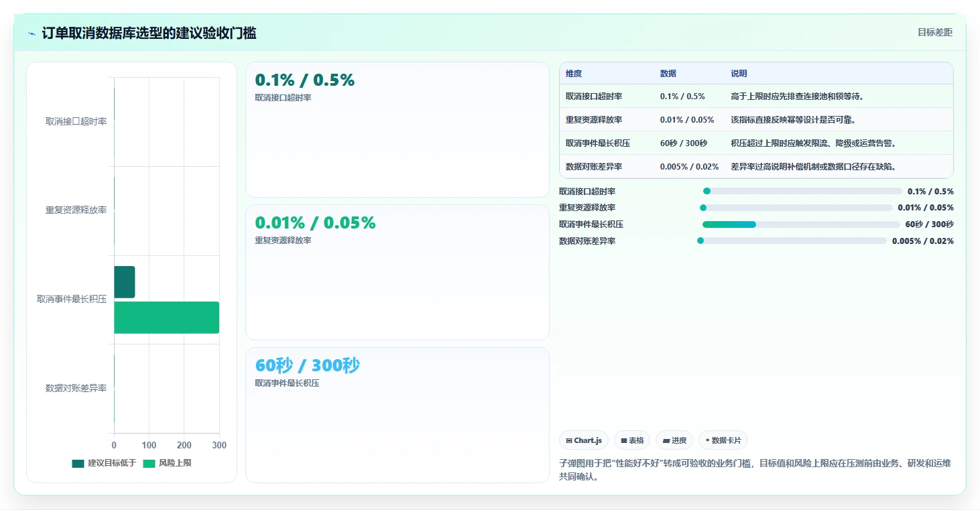Click the 说明 column header
Screen dimensions: 980x510
739,74
